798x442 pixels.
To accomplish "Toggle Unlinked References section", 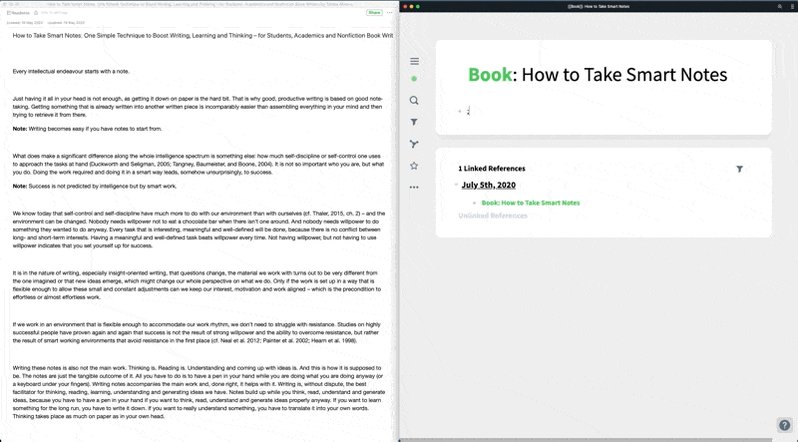I will coord(493,215).
